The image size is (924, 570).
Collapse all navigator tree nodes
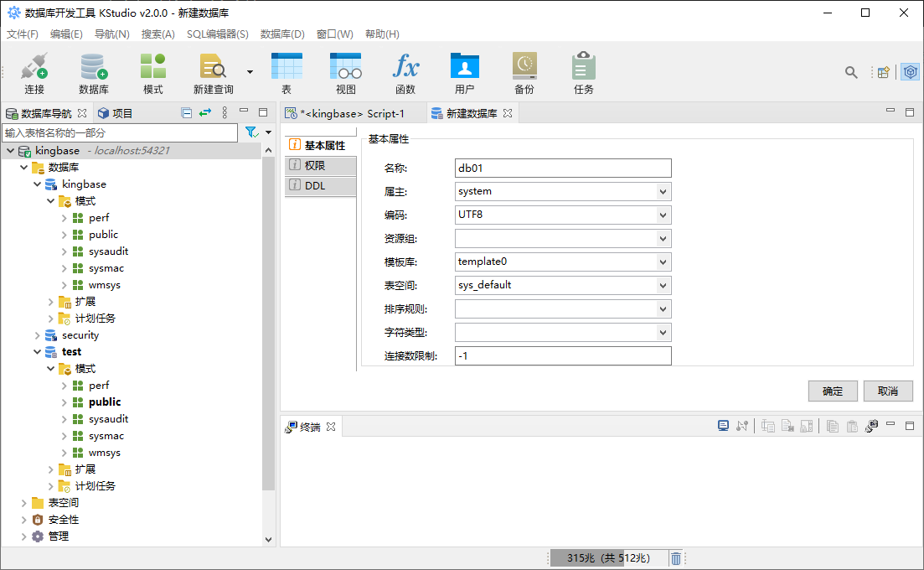tap(187, 113)
